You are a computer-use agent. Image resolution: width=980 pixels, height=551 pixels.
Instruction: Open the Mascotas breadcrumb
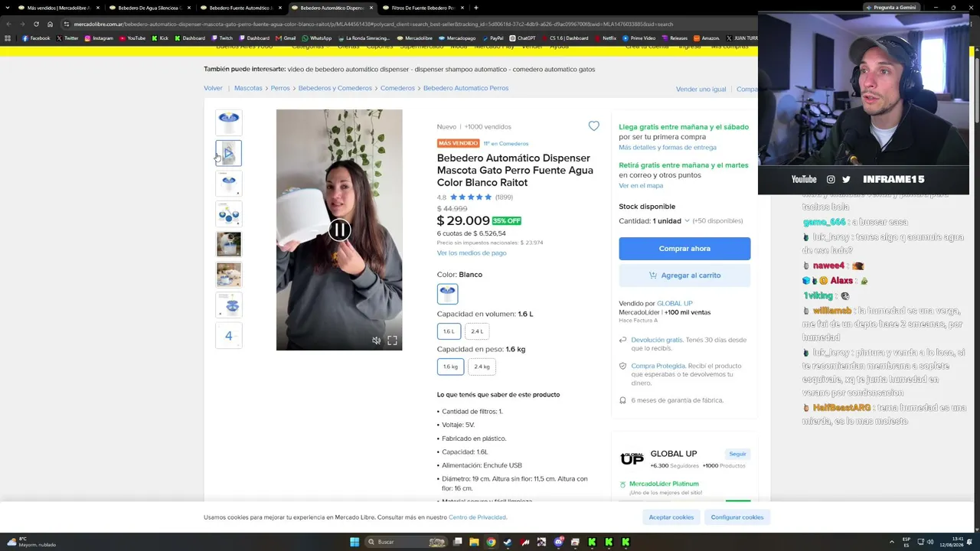248,88
